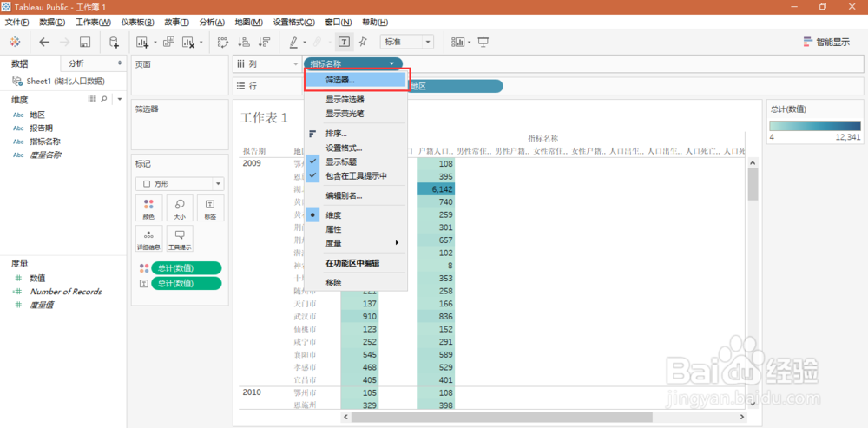Image resolution: width=868 pixels, height=428 pixels.
Task: Open the dimensions pane menu arrow
Action: [120, 99]
